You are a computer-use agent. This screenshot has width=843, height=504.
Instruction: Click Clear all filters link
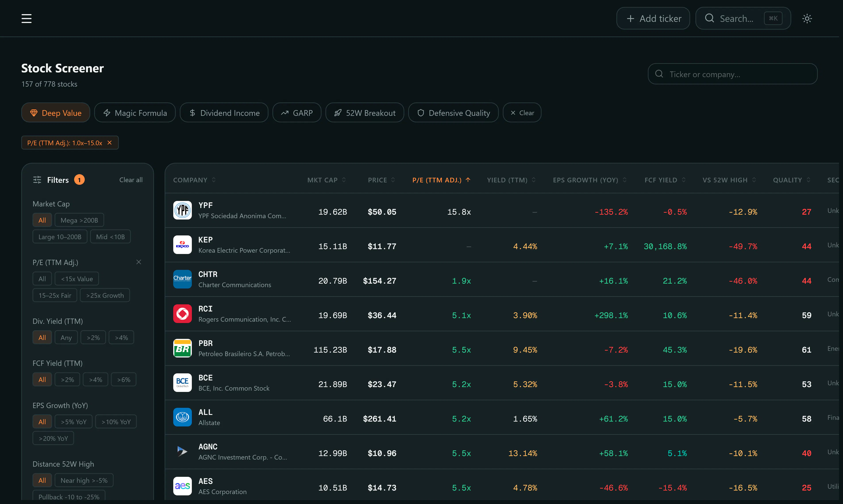coord(131,180)
